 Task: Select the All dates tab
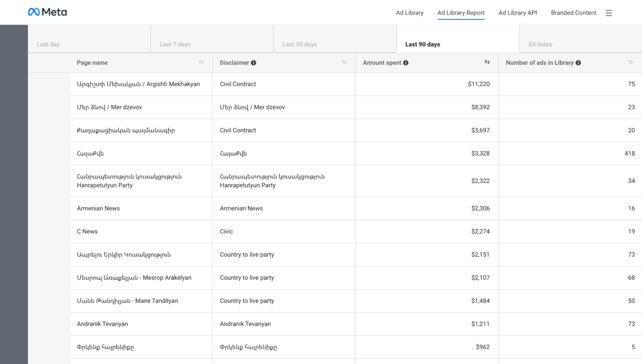(540, 44)
